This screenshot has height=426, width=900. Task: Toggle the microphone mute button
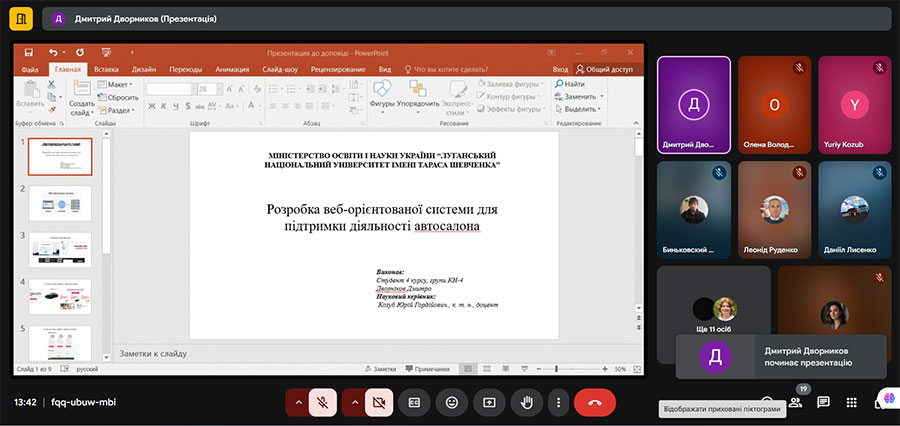tap(323, 402)
